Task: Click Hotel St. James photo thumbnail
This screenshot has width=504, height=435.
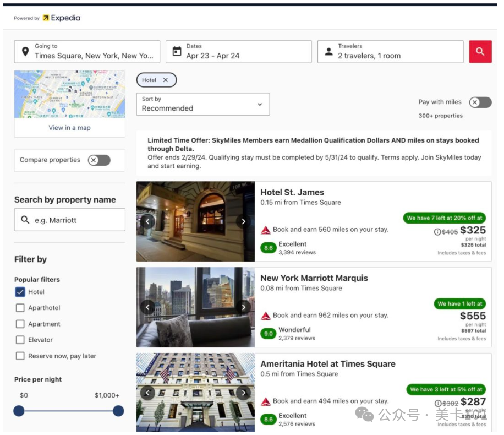Action: [x=195, y=221]
